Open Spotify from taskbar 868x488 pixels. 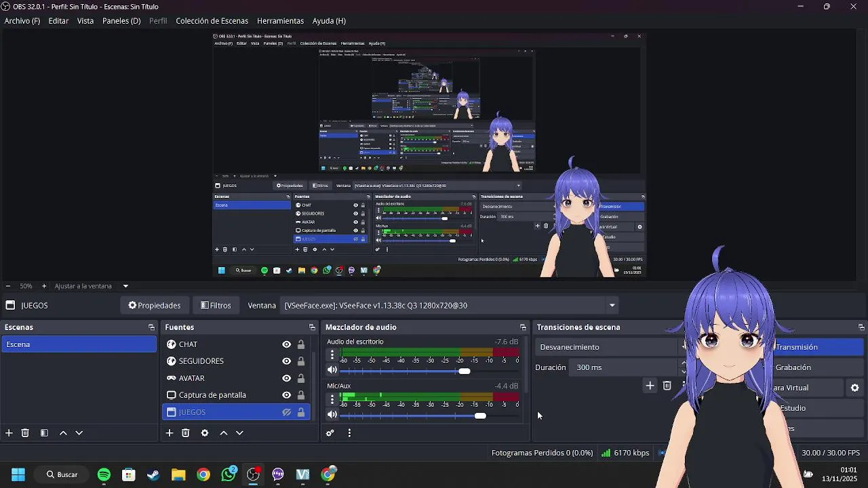click(104, 474)
